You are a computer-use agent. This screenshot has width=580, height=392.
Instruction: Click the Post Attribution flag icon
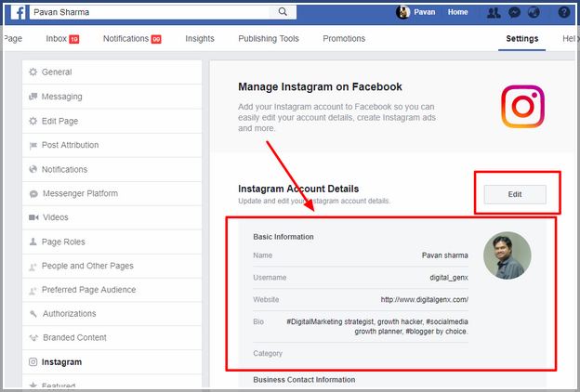[x=33, y=145]
